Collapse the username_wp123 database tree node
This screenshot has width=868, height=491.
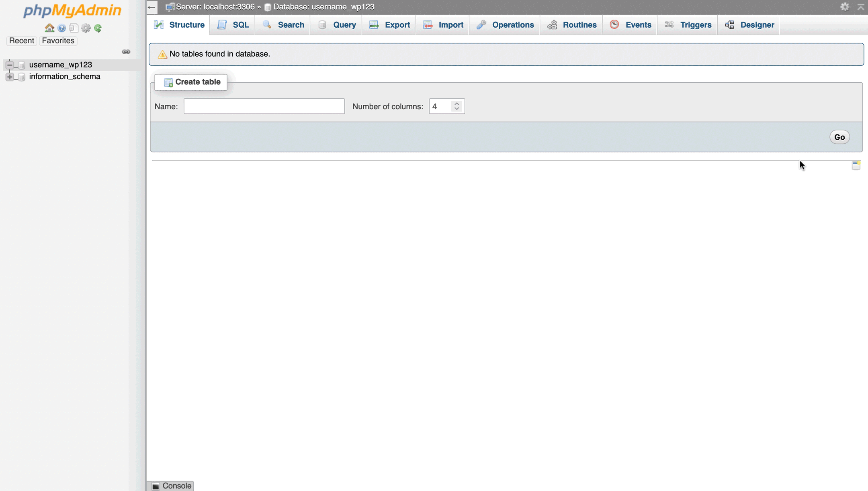coord(10,65)
